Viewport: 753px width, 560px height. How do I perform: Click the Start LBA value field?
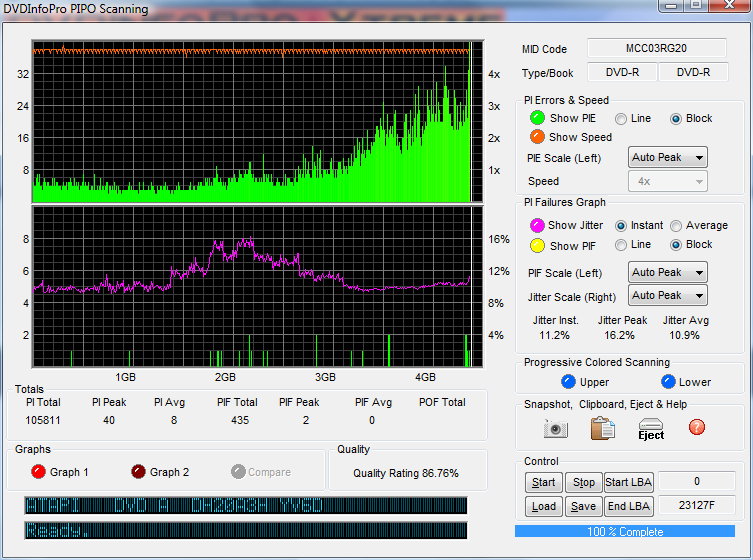pos(697,481)
